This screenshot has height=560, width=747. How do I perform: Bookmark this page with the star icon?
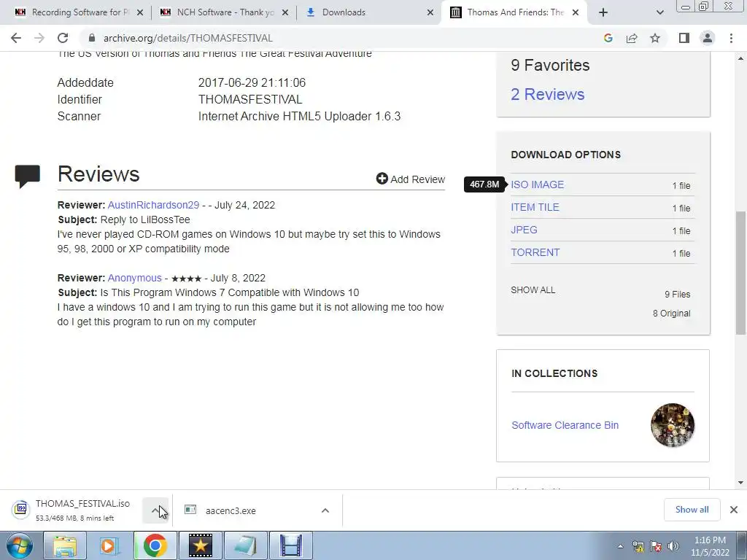click(655, 38)
